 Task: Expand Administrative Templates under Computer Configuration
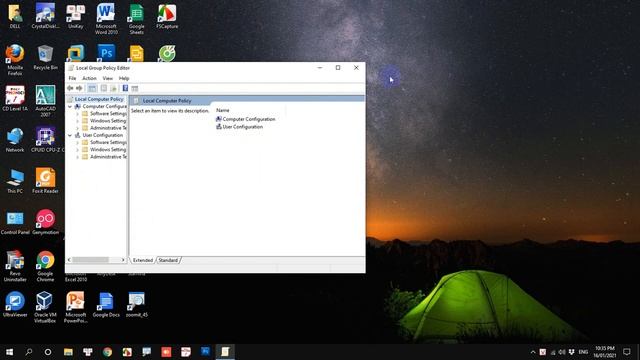[77, 128]
